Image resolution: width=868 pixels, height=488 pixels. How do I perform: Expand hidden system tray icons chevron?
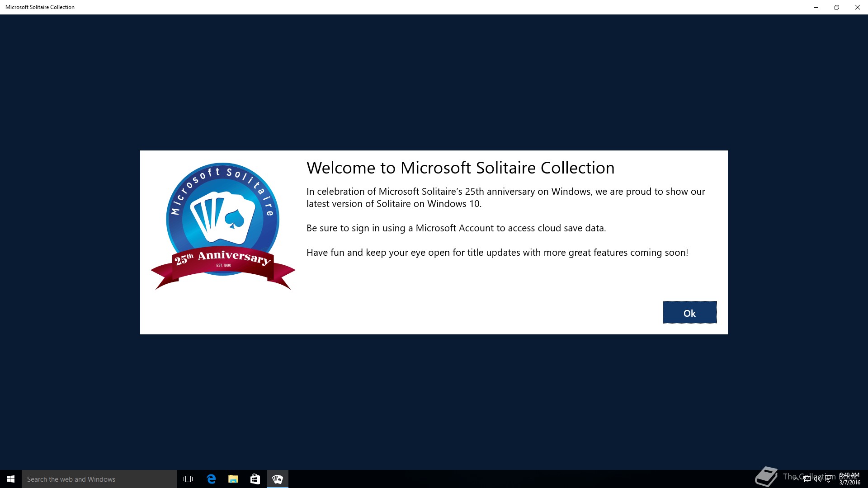(796, 479)
